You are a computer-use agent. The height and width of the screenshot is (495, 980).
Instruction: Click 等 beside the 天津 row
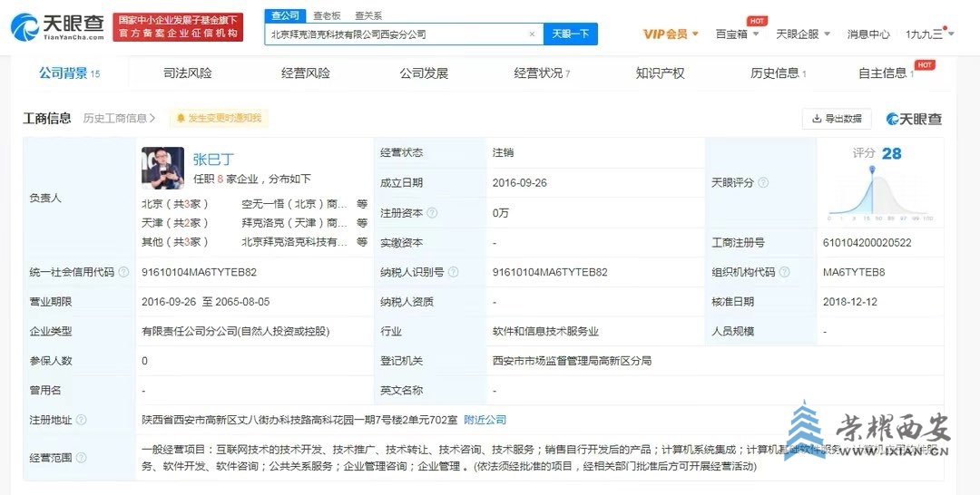tap(362, 223)
